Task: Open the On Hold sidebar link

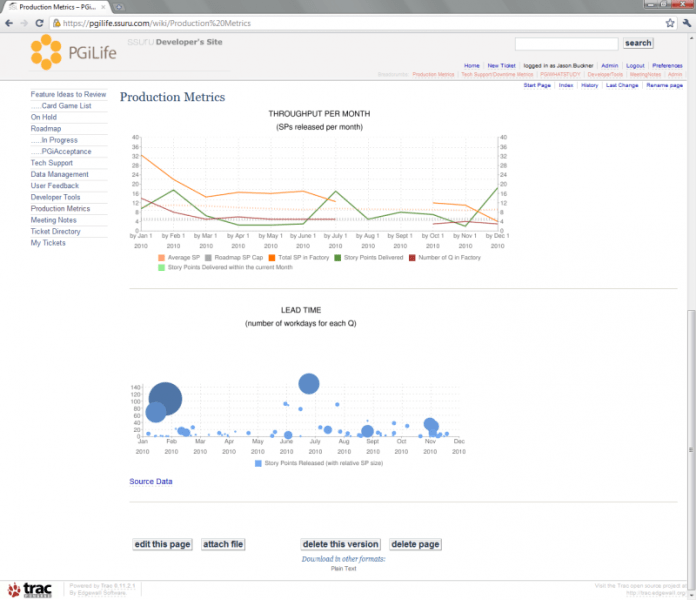Action: click(44, 117)
